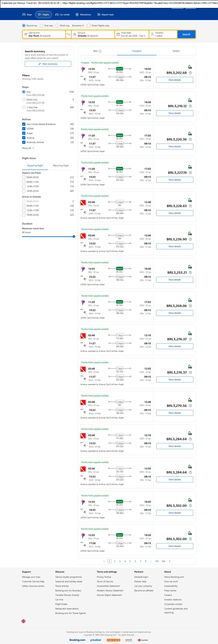Click the UK flag language icon
The width and height of the screenshot is (218, 644).
(x=23, y=621)
